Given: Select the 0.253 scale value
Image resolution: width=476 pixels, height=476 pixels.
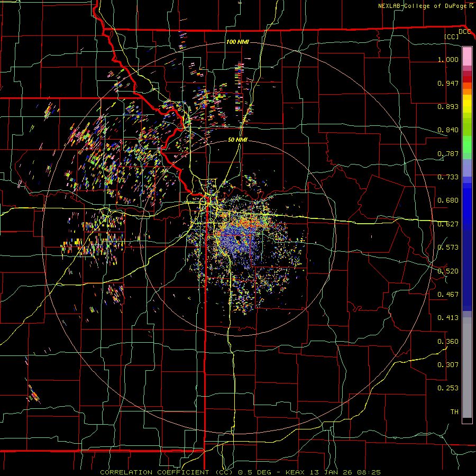Looking at the screenshot, I should tap(448, 388).
